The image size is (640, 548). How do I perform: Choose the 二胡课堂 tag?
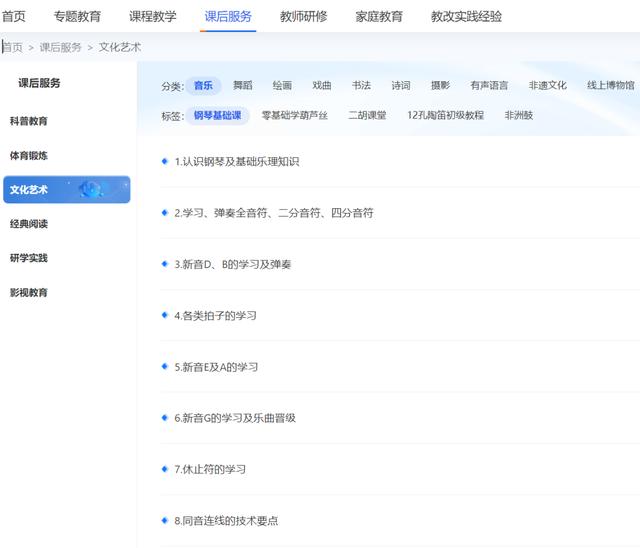(367, 115)
